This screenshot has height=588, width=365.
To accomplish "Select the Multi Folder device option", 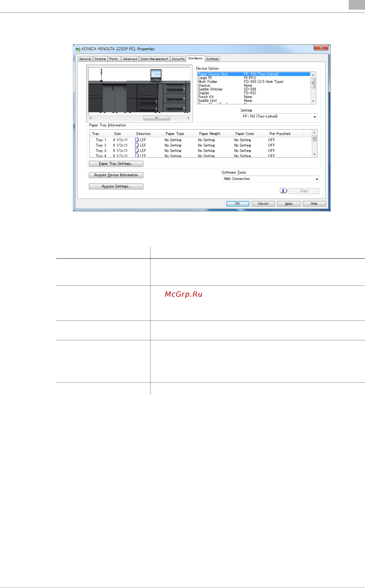I will click(x=254, y=82).
